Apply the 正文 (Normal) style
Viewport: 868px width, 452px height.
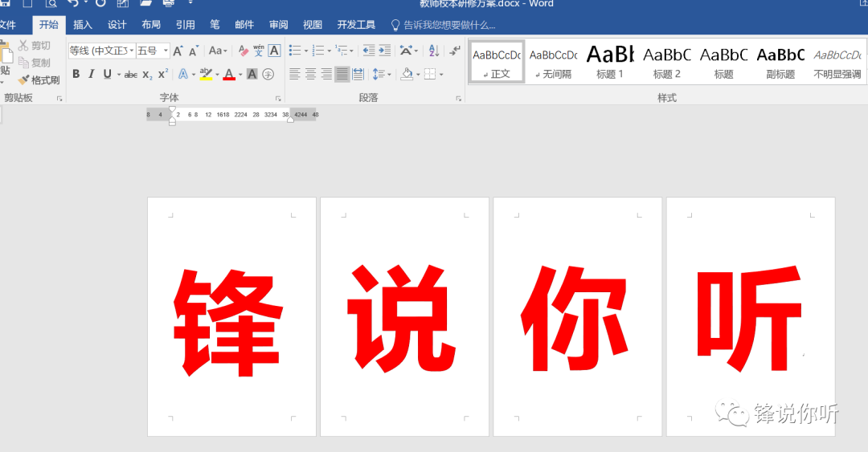click(497, 61)
